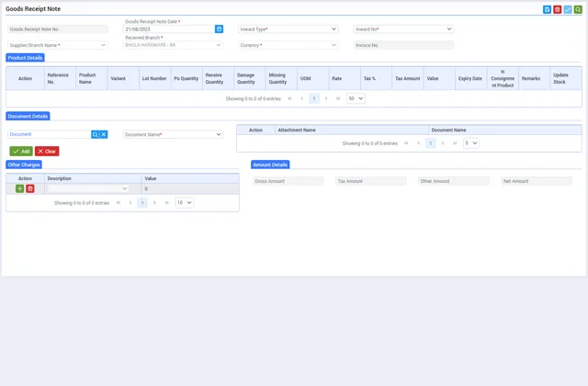Viewport: 588px width, 386px height.
Task: Open the calendar date picker icon
Action: [219, 29]
